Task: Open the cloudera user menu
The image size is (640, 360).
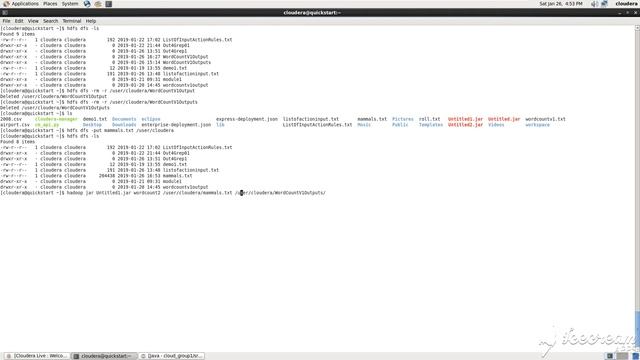Action: pos(626,4)
